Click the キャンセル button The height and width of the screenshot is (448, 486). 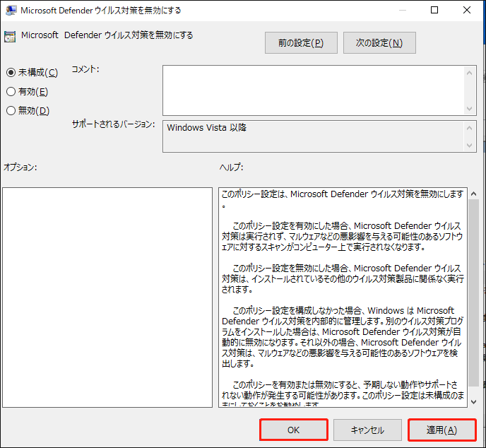tap(367, 430)
